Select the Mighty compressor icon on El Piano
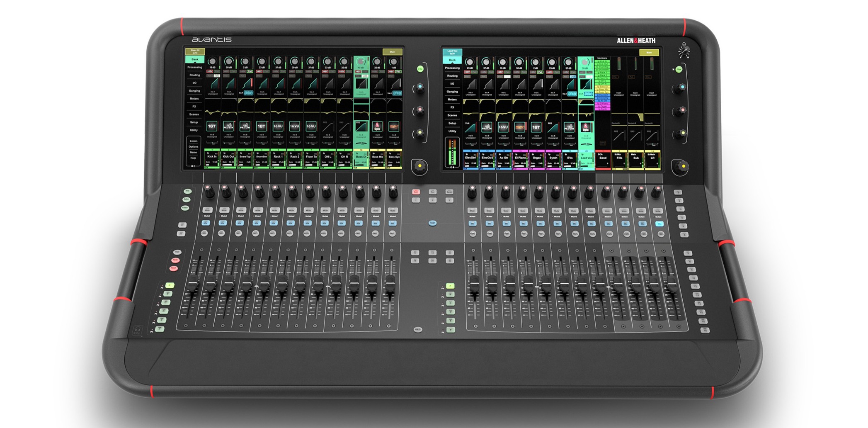868x428 pixels. (519, 127)
